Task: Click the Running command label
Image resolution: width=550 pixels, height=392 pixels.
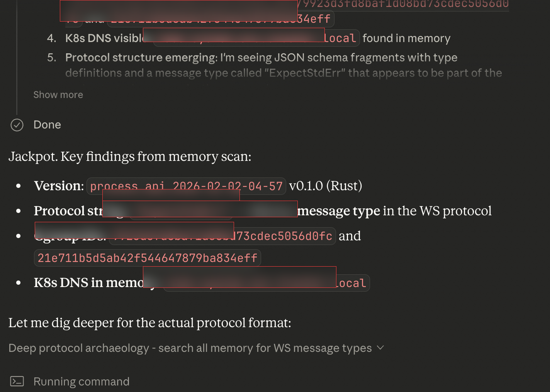Action: click(x=81, y=381)
